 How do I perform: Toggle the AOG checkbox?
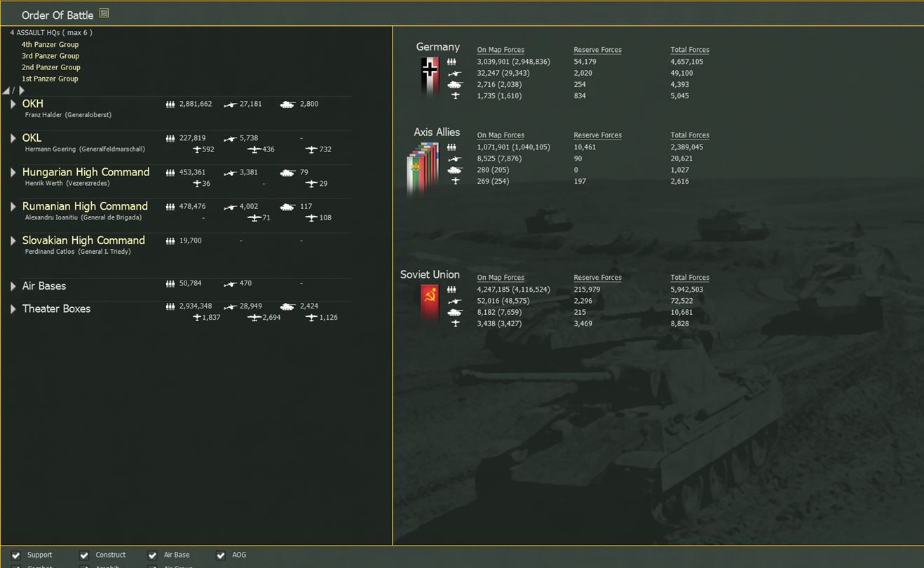click(221, 555)
